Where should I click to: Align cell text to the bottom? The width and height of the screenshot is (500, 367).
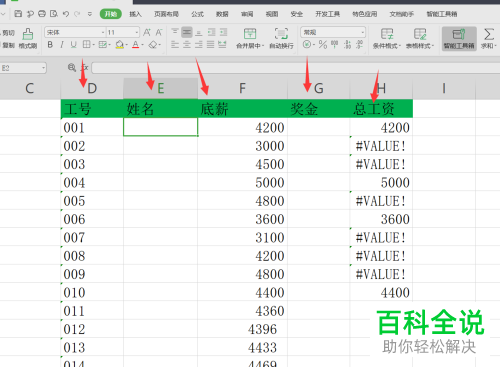pyautogui.click(x=199, y=32)
